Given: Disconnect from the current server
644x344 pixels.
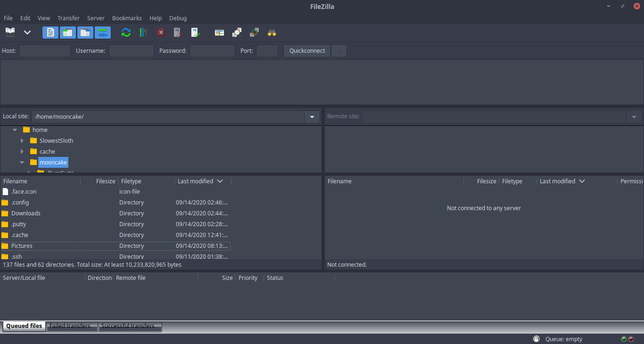Looking at the screenshot, I should (x=178, y=33).
